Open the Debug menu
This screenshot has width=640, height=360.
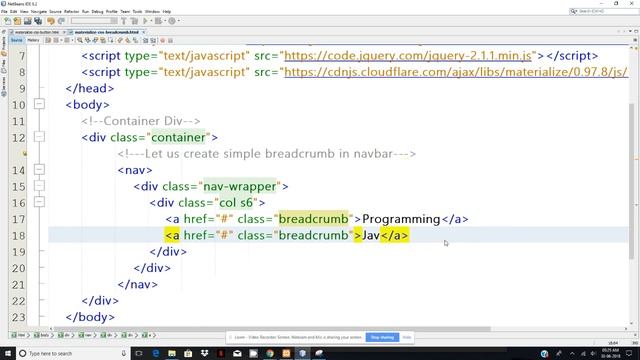pyautogui.click(x=97, y=11)
